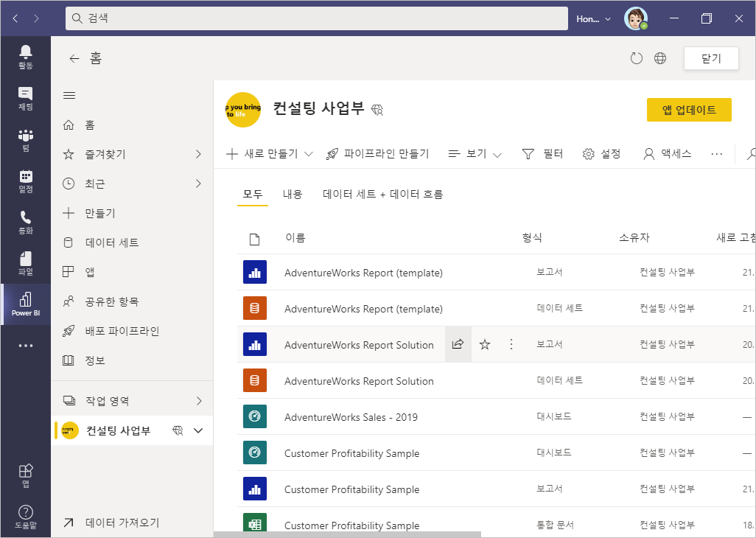Select the 모두 tab
The width and height of the screenshot is (756, 538).
coord(253,195)
